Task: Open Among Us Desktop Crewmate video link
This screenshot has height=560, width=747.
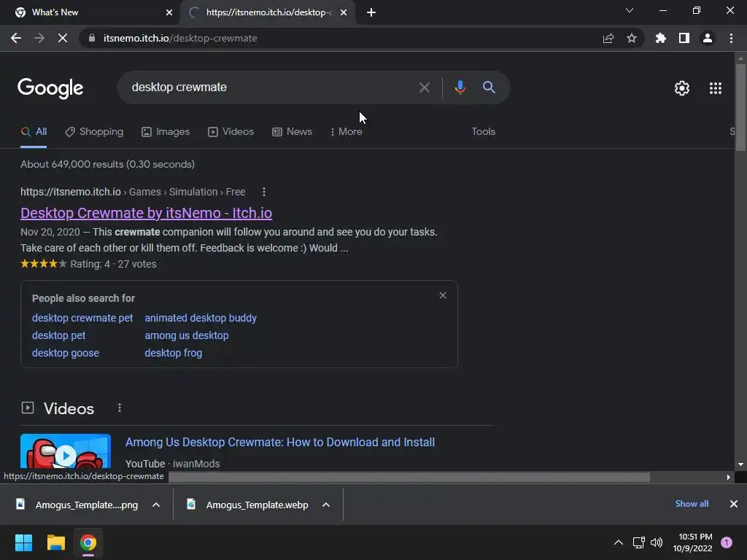Action: [x=280, y=443]
